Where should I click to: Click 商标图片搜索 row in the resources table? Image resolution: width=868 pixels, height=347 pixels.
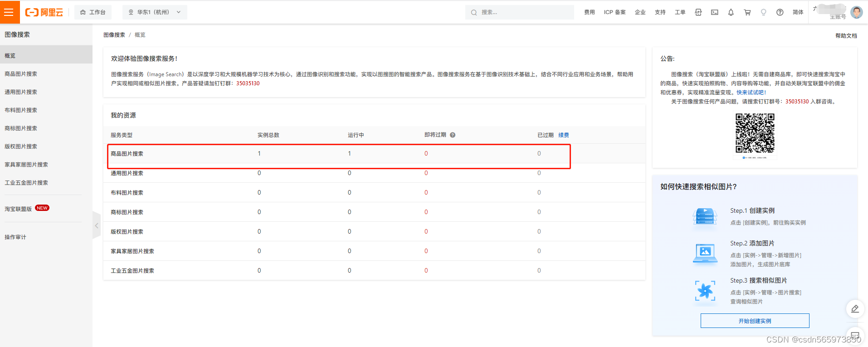click(374, 212)
